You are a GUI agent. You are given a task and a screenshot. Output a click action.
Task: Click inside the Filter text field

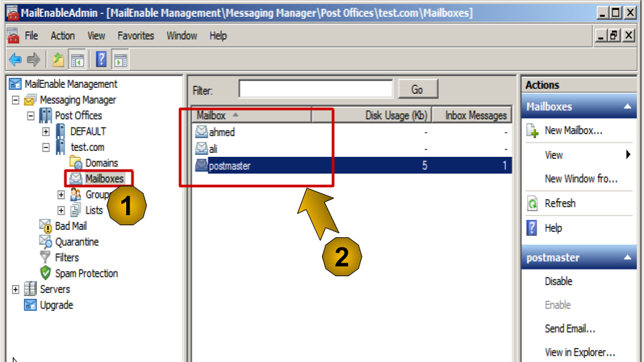315,88
